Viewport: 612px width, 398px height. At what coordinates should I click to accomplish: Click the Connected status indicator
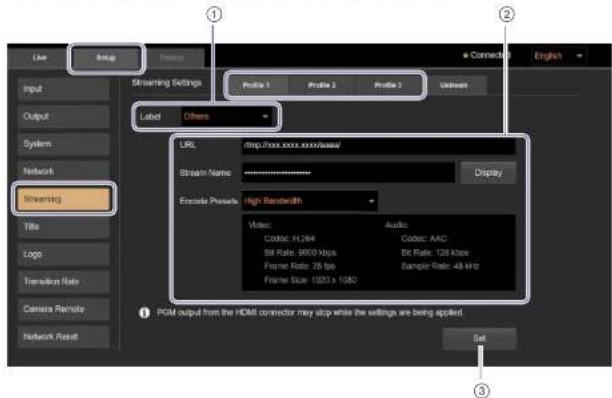(x=486, y=55)
